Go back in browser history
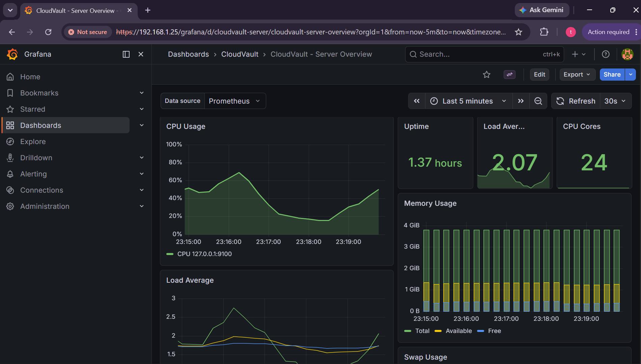 [12, 32]
